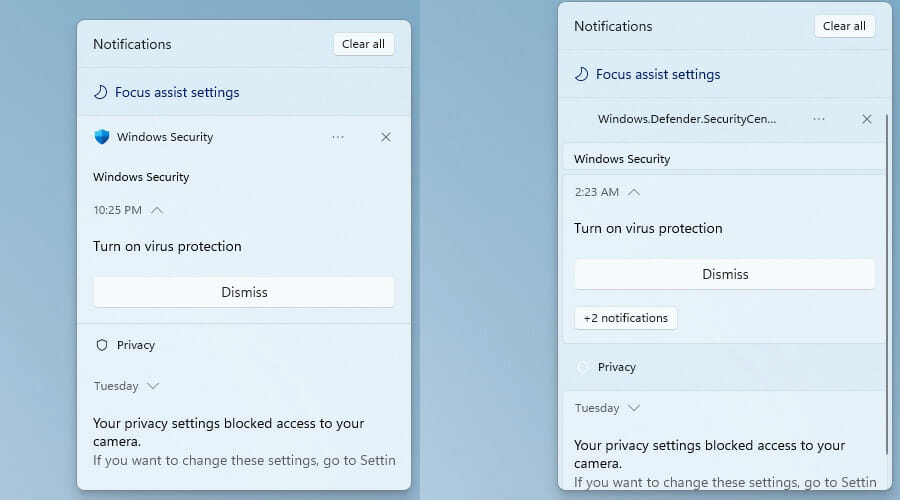Show the +2 notifications

point(626,318)
